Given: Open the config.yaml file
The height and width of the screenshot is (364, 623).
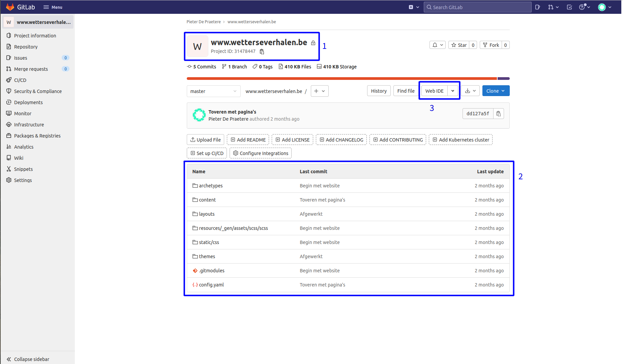Looking at the screenshot, I should [211, 285].
